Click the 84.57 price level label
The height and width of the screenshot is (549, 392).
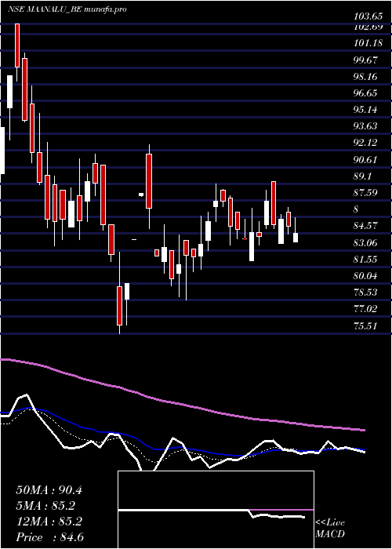coord(365,226)
